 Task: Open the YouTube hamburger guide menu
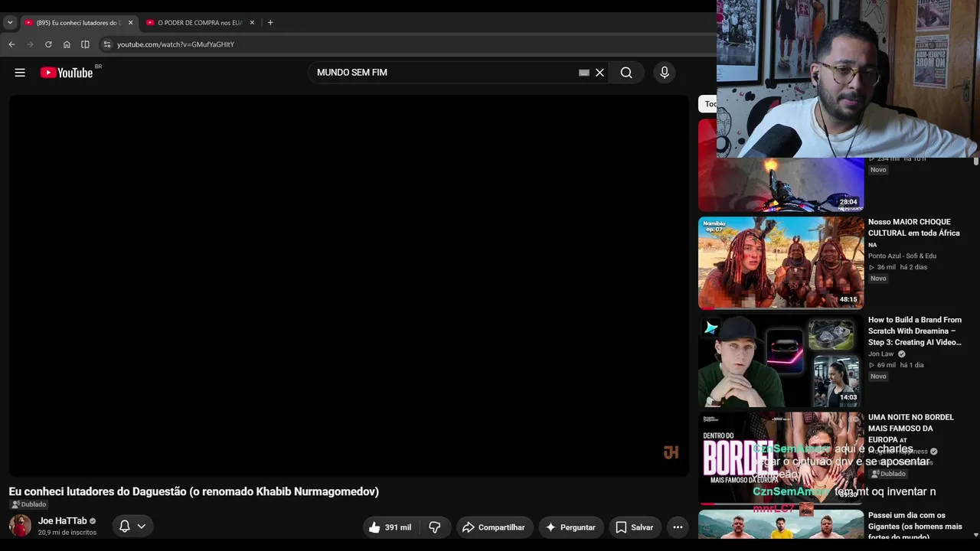[20, 73]
